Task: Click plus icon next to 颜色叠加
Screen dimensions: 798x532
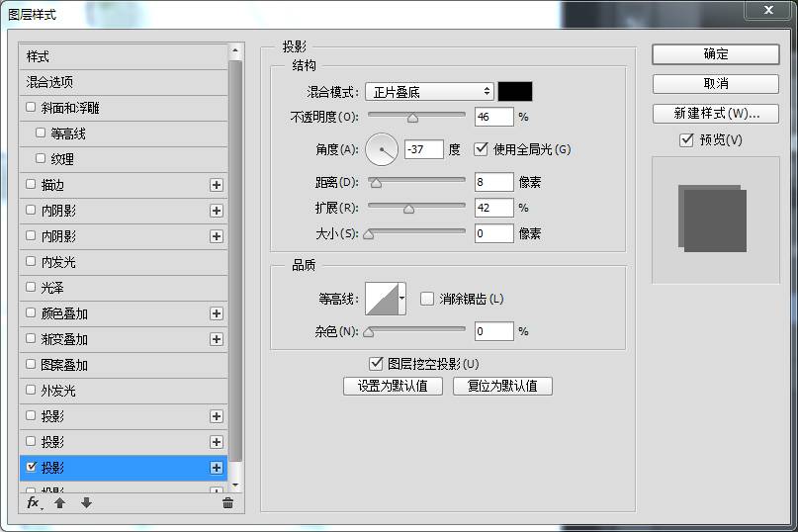Action: 217,313
